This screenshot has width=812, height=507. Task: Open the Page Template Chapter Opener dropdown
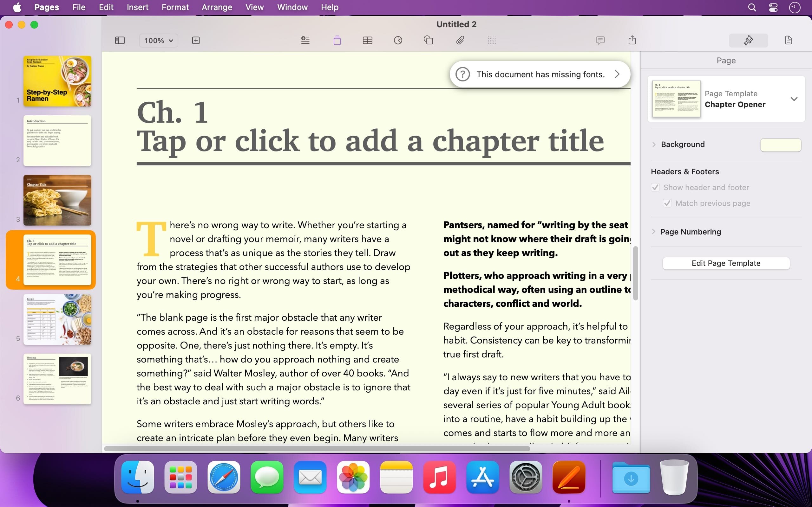point(794,99)
